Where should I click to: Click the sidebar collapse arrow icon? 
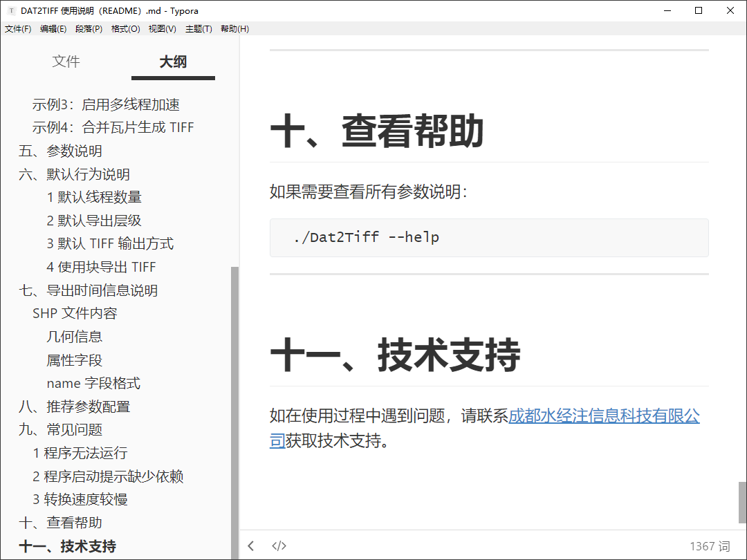251,545
